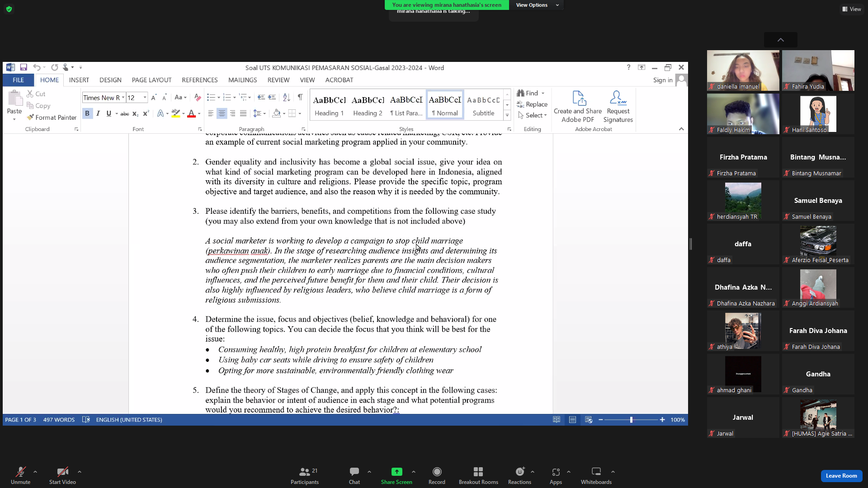The width and height of the screenshot is (868, 488).
Task: Toggle Superscript formatting
Action: tap(146, 113)
